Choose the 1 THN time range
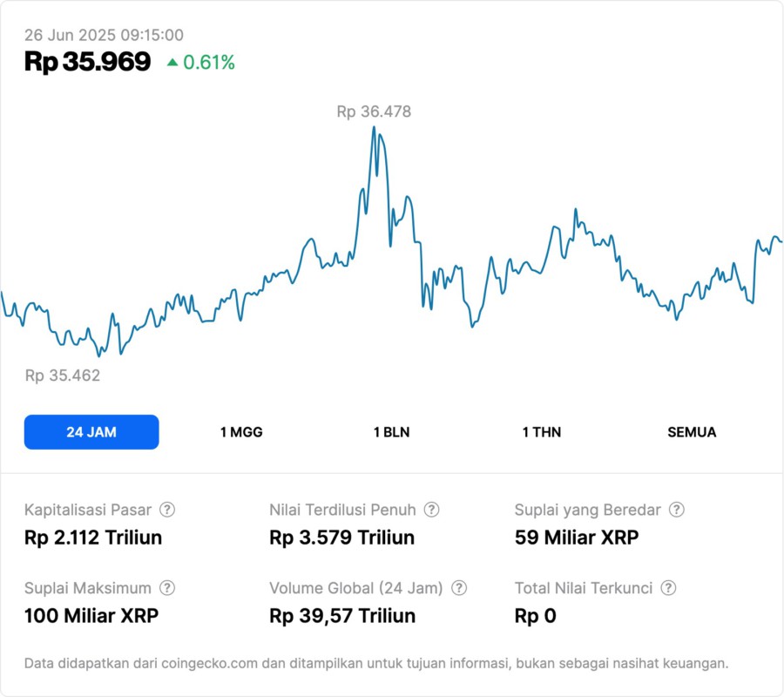Viewport: 784px width, 697px height. [542, 432]
